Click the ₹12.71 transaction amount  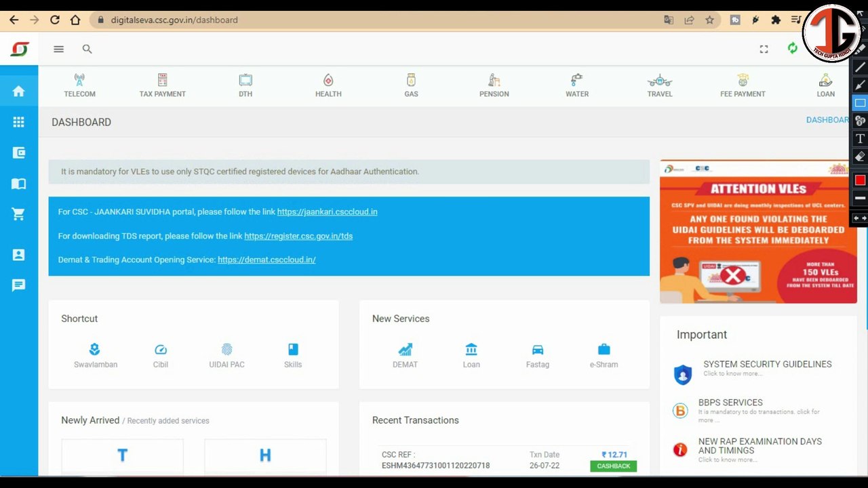(x=614, y=455)
